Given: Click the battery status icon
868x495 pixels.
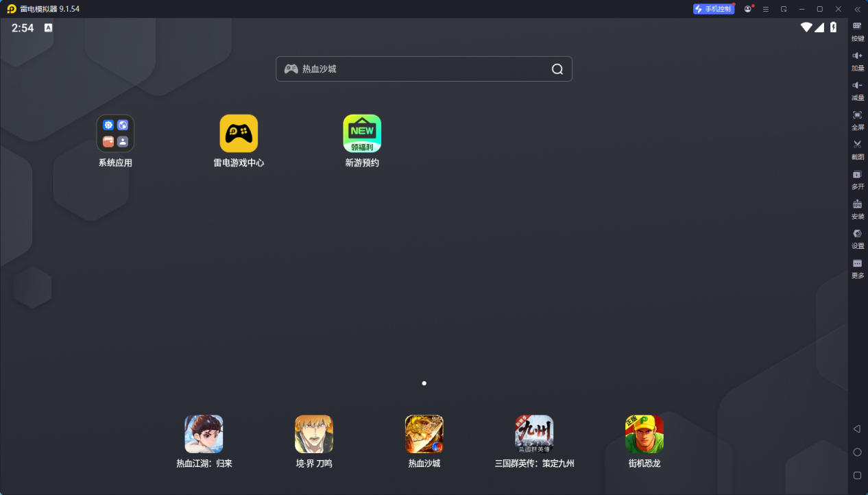Looking at the screenshot, I should click(834, 27).
